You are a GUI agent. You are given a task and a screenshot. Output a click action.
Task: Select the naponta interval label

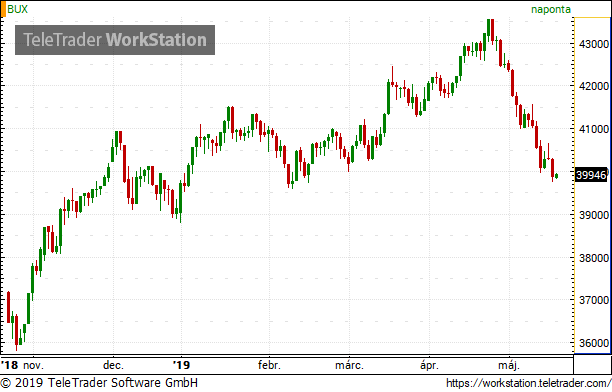[x=551, y=9]
